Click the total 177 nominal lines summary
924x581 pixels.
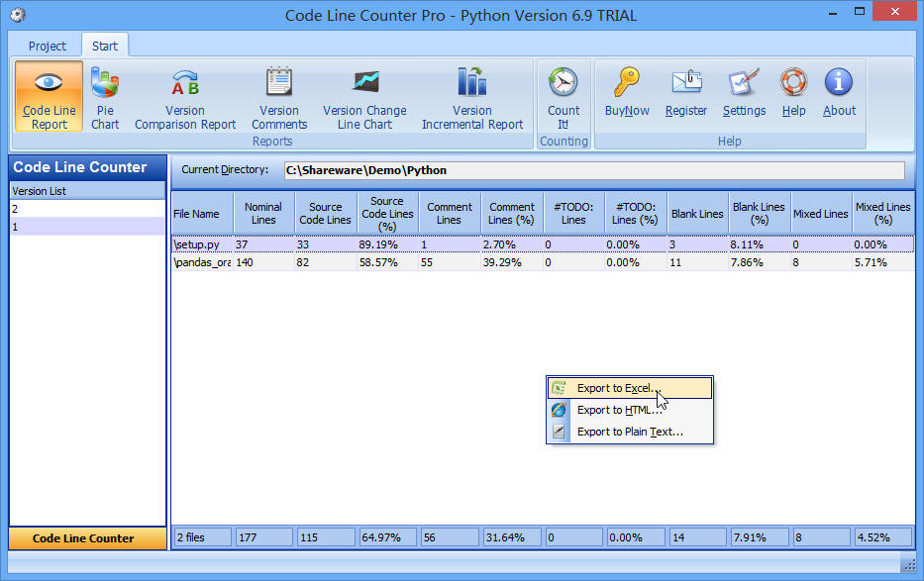(x=264, y=537)
